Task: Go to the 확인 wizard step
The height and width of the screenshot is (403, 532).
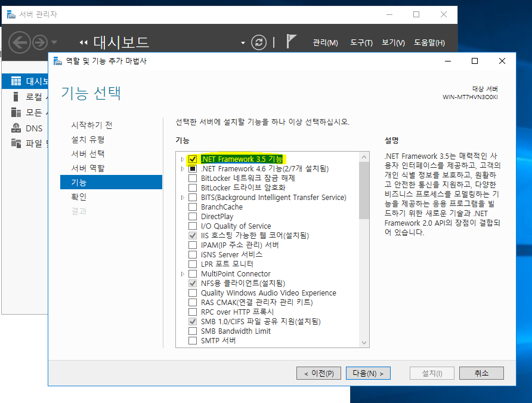Action: click(79, 196)
